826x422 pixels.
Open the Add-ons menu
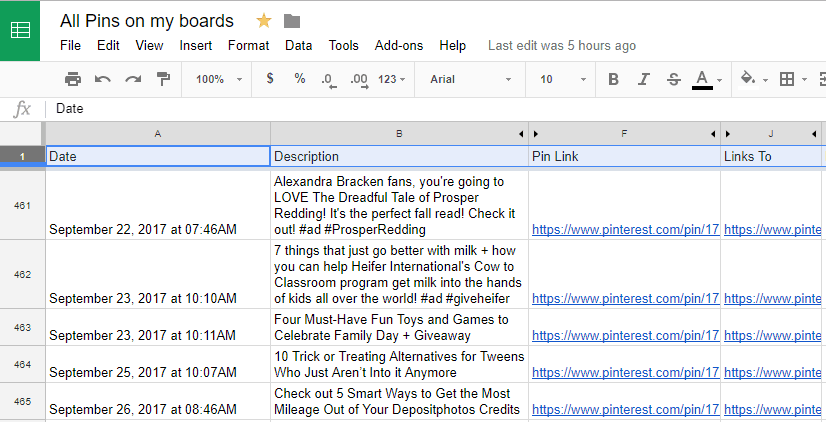point(399,45)
